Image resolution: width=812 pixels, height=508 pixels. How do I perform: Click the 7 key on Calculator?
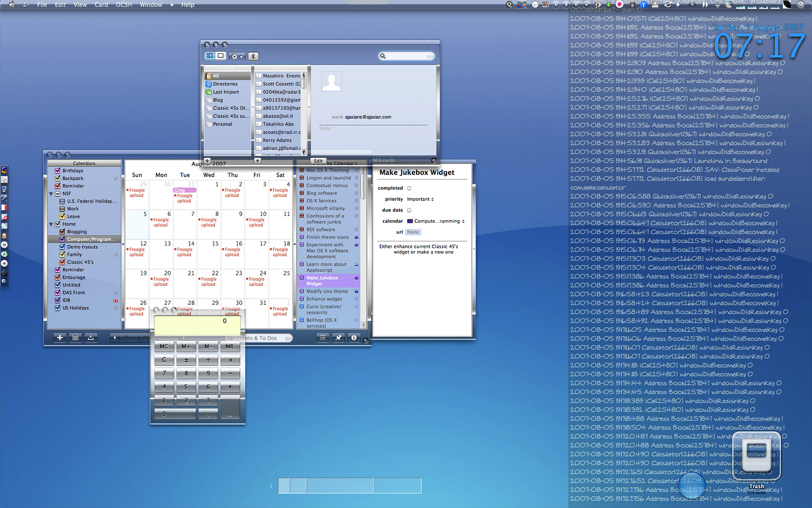(x=164, y=374)
